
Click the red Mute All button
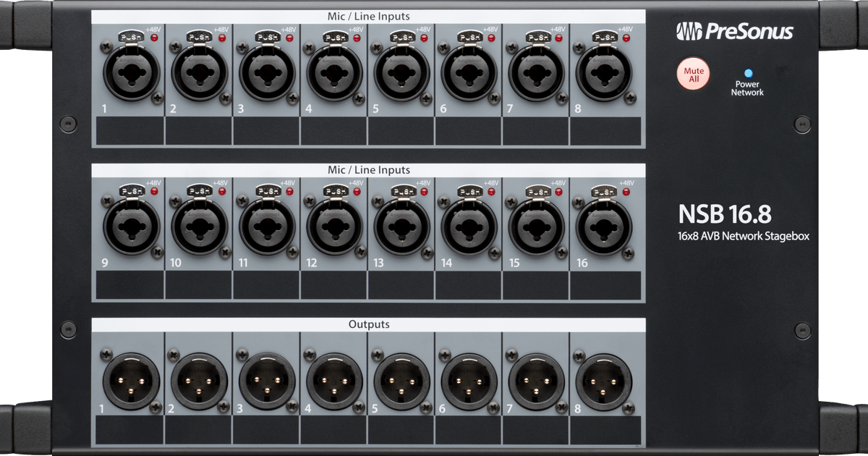click(694, 74)
